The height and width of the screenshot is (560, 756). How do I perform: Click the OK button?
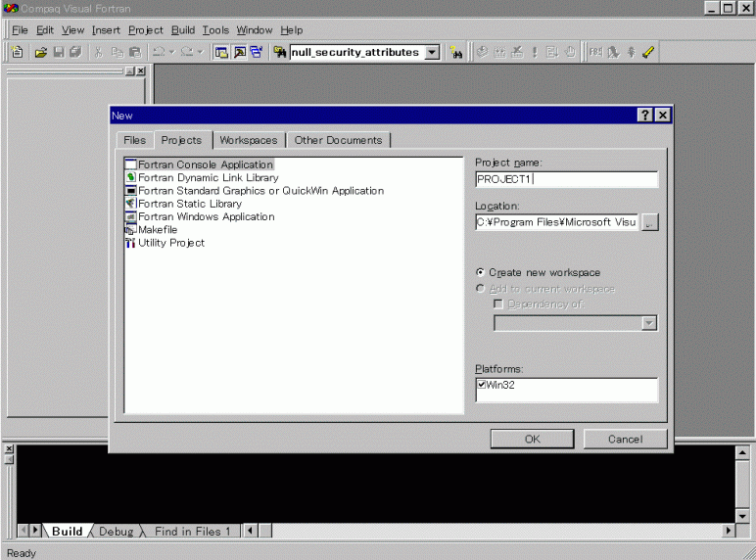click(x=533, y=439)
